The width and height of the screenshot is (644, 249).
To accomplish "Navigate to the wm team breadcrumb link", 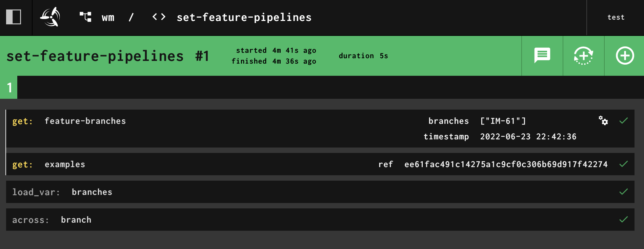I will tap(108, 17).
